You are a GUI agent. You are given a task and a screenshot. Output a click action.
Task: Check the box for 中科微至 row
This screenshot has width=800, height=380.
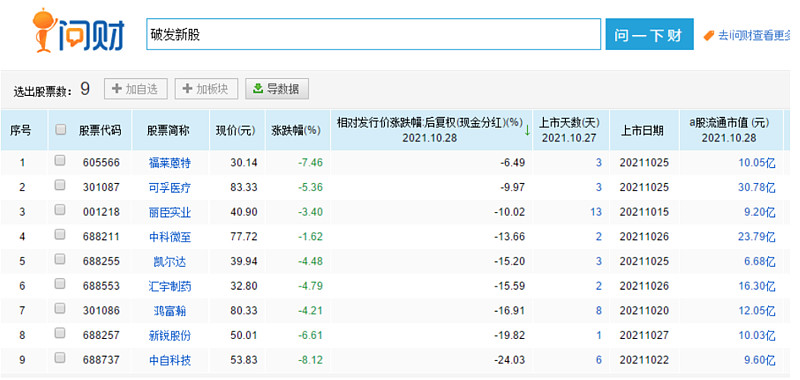click(60, 235)
